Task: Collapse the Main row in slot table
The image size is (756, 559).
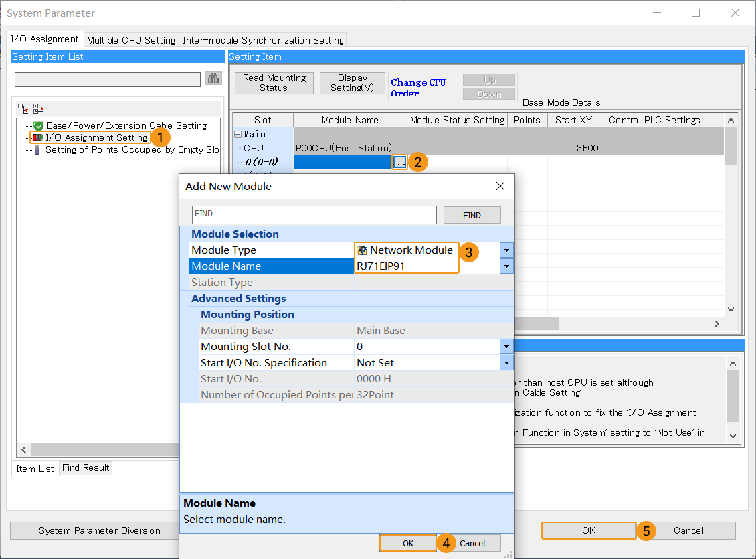Action: coord(238,134)
